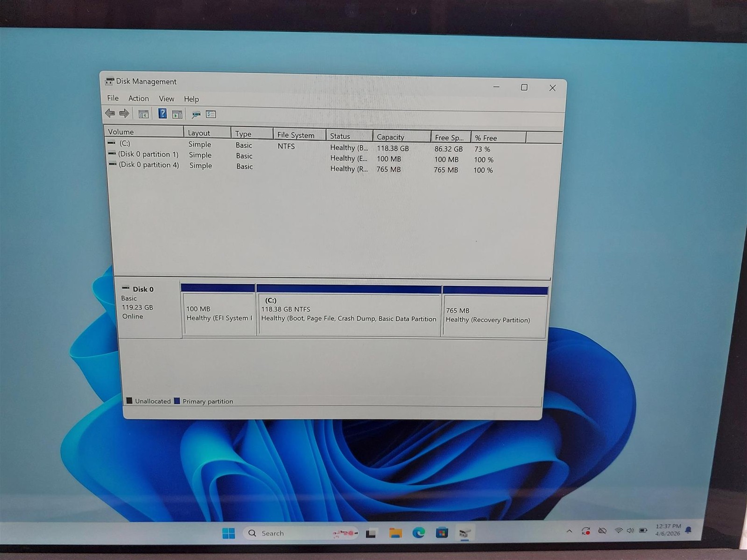Open the File menu
Image resolution: width=747 pixels, height=560 pixels.
[x=113, y=98]
